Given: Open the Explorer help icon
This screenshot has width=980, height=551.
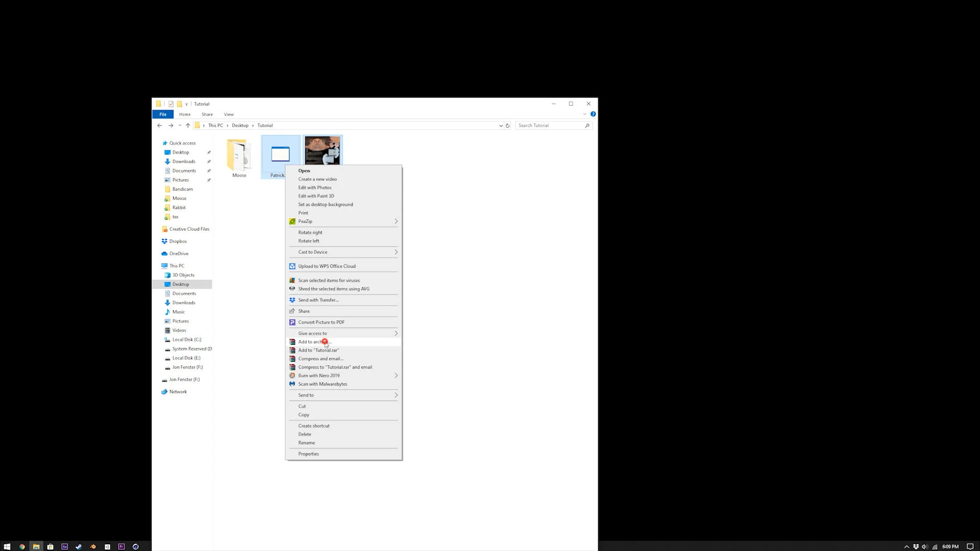Looking at the screenshot, I should tap(593, 114).
